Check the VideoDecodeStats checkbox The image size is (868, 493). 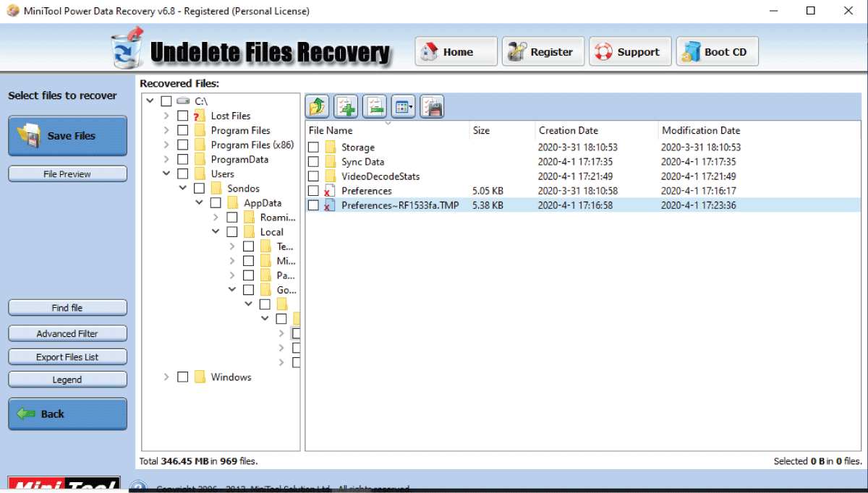pyautogui.click(x=313, y=176)
